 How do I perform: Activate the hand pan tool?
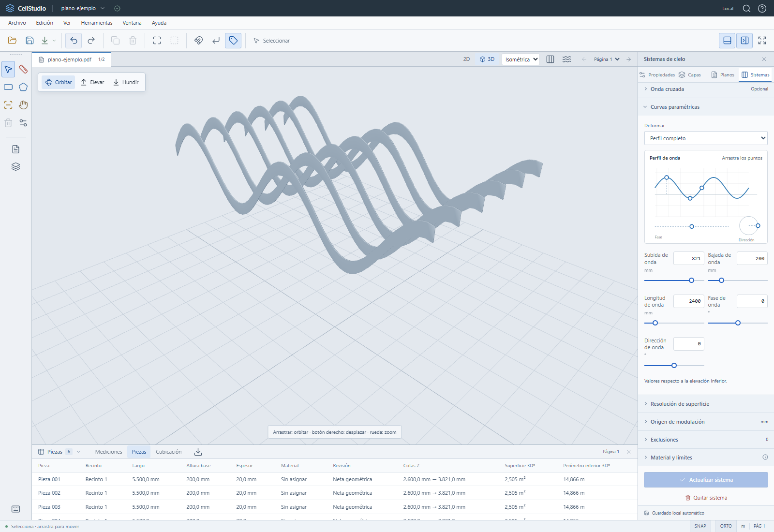[23, 105]
